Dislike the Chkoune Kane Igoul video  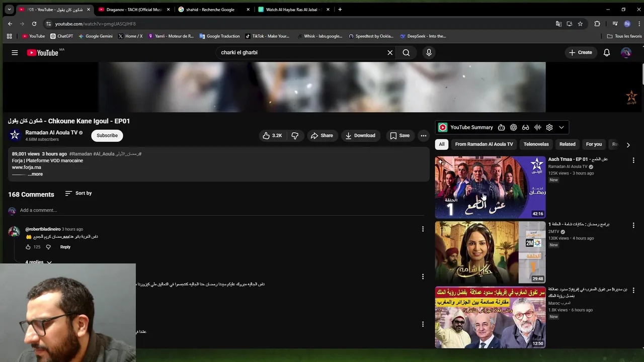(x=295, y=135)
